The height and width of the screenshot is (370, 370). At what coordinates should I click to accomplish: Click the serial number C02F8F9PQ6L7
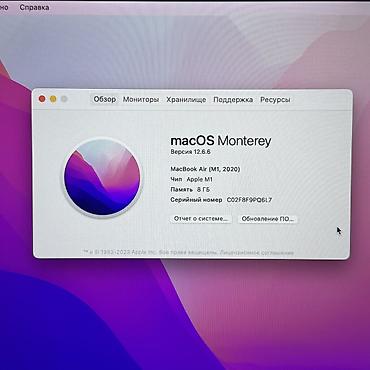[x=249, y=200]
